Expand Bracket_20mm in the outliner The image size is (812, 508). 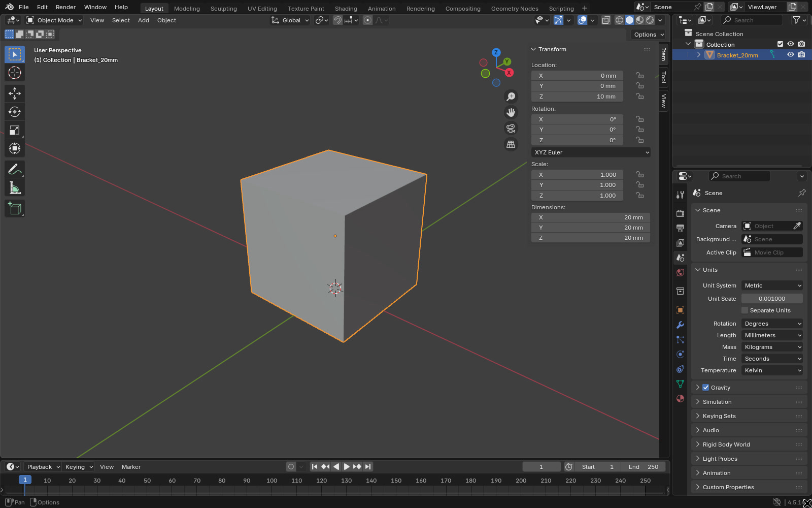click(x=698, y=55)
